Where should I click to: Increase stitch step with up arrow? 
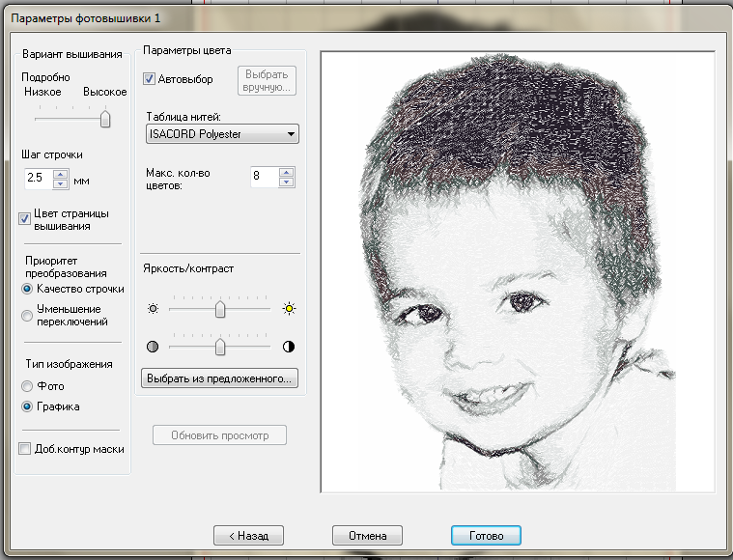click(x=61, y=174)
